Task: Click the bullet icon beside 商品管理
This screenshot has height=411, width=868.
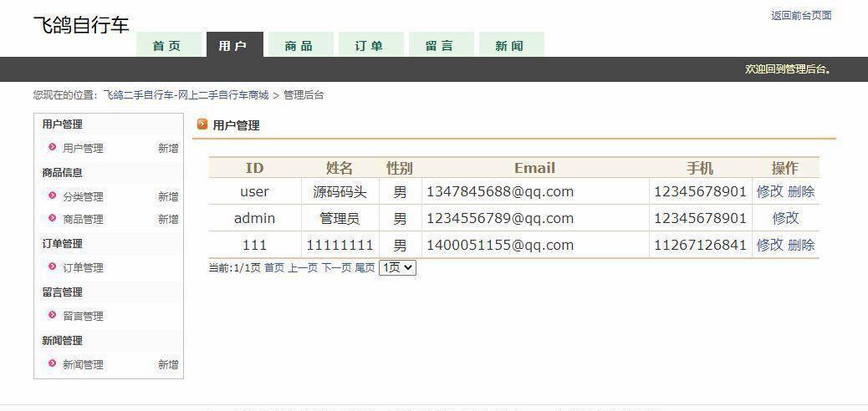Action: coord(53,219)
